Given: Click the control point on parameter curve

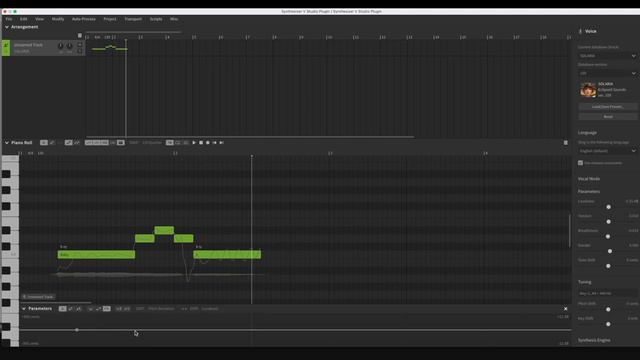Looking at the screenshot, I should (x=77, y=330).
